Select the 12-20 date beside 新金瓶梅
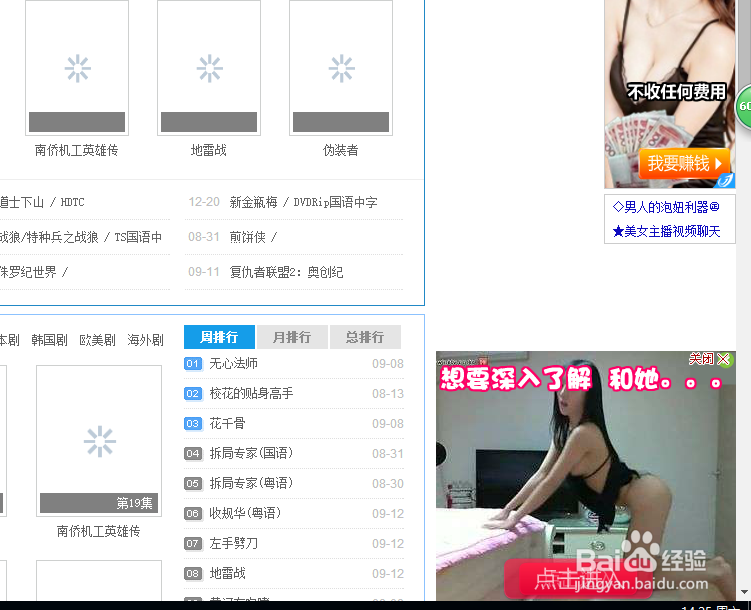The width and height of the screenshot is (751, 610). pos(204,202)
